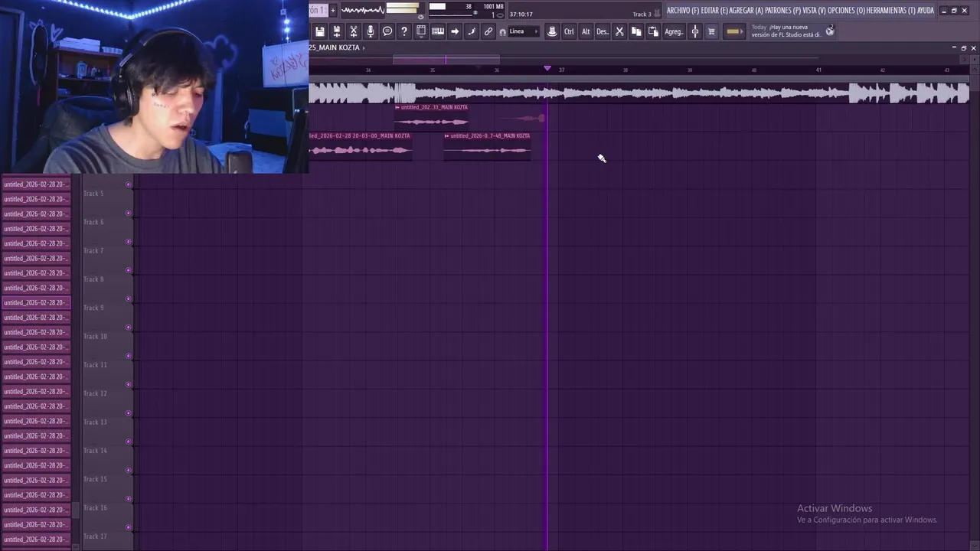Open the HERRAMIENTAS (T) menu

[891, 11]
